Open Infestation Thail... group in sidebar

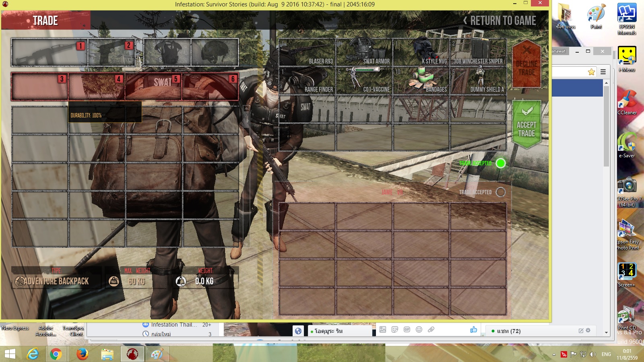(x=174, y=325)
